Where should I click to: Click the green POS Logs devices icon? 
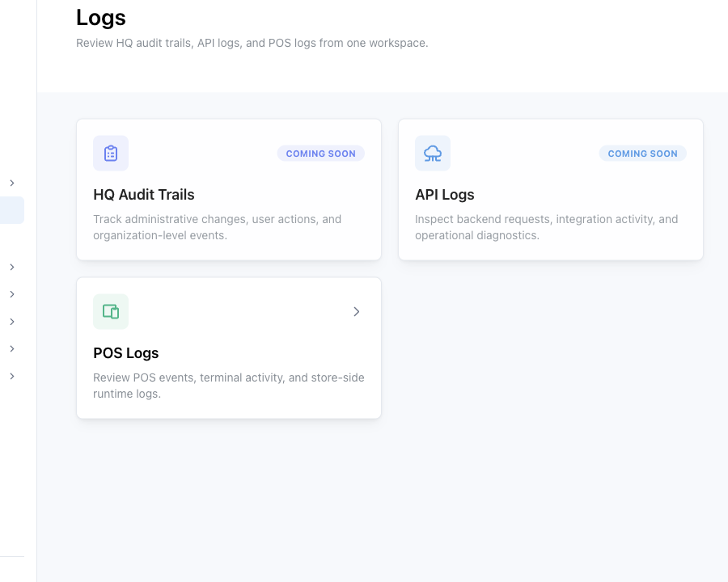(111, 311)
